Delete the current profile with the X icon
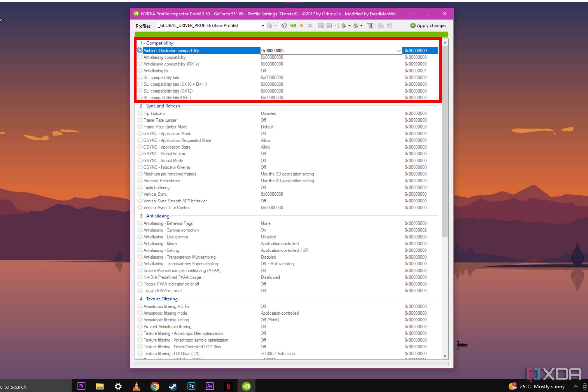 pos(310,25)
